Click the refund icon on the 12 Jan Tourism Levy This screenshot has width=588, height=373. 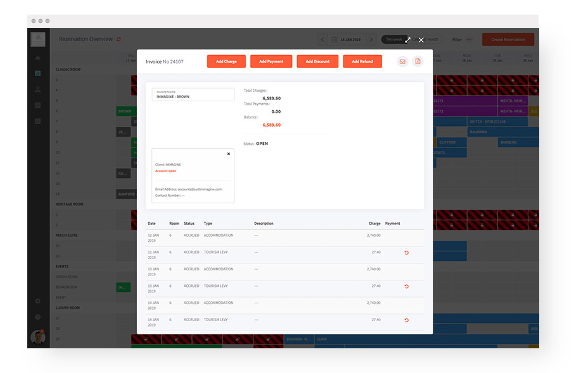pos(406,252)
